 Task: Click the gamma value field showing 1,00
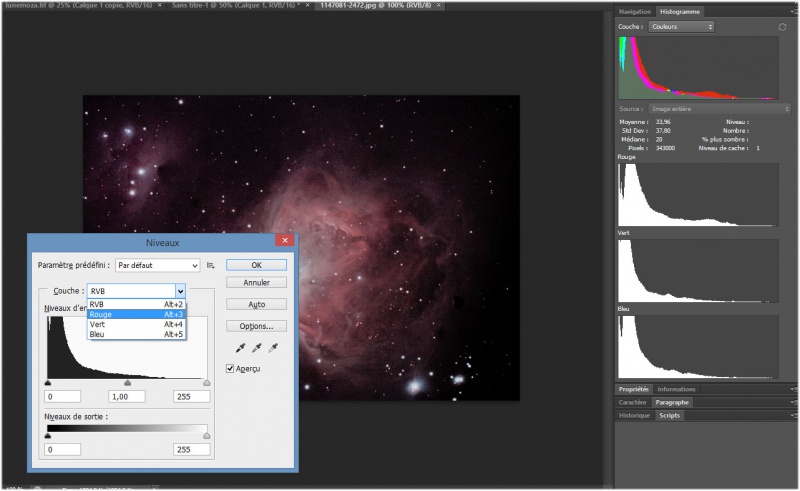tap(127, 397)
